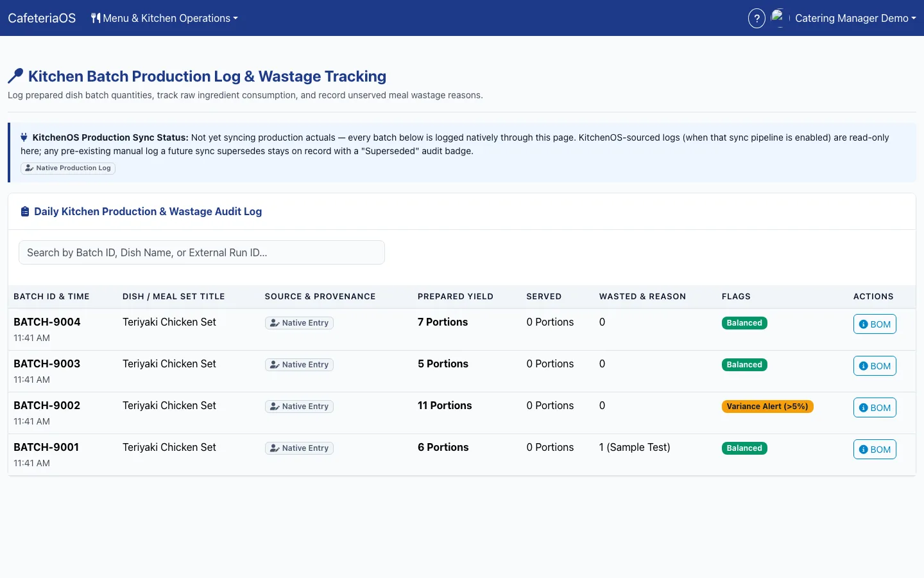Screen dimensions: 924x578
Task: Click Balanced flag on BATCH-9003 row
Action: coord(744,365)
